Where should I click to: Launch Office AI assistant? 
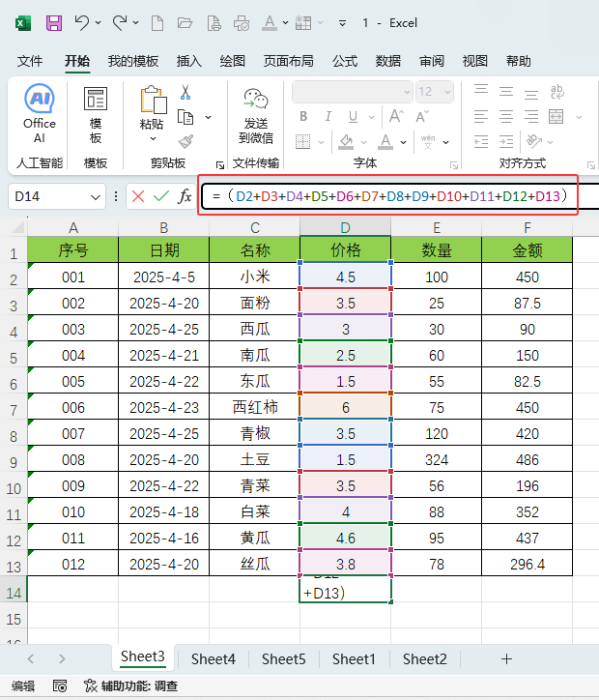point(40,113)
